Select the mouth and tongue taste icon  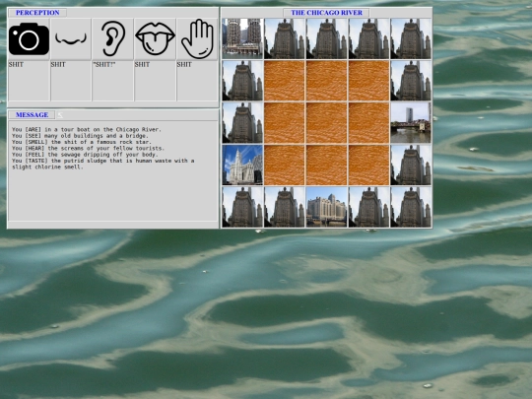click(x=155, y=38)
